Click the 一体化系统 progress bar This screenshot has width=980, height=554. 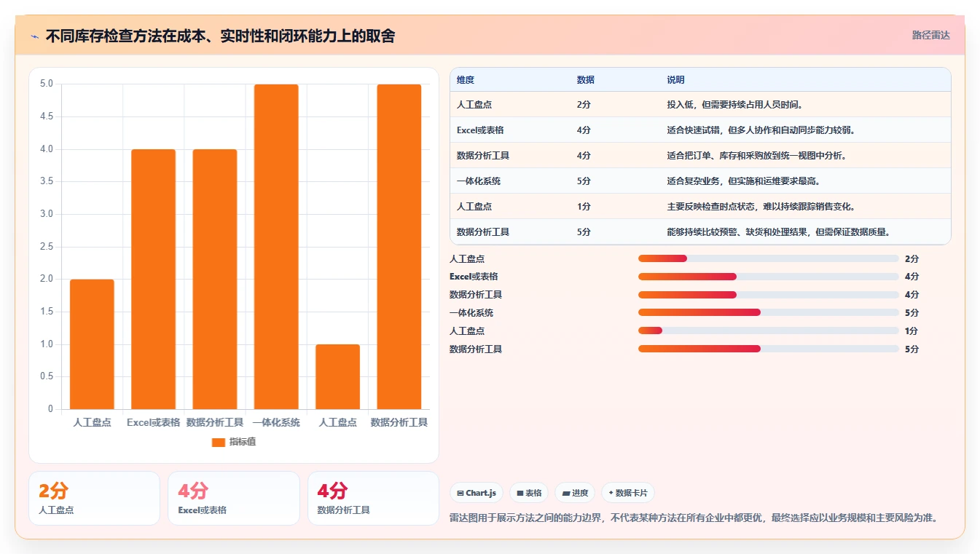(768, 313)
